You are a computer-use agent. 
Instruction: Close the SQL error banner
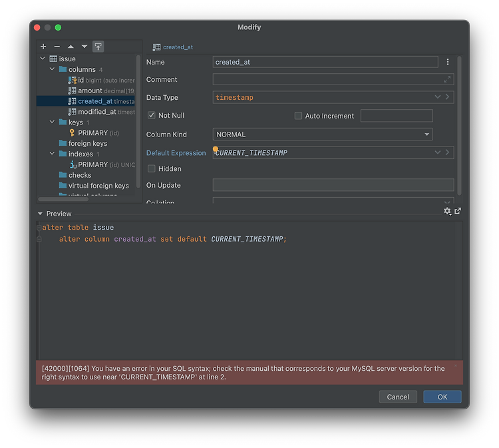[x=455, y=366]
